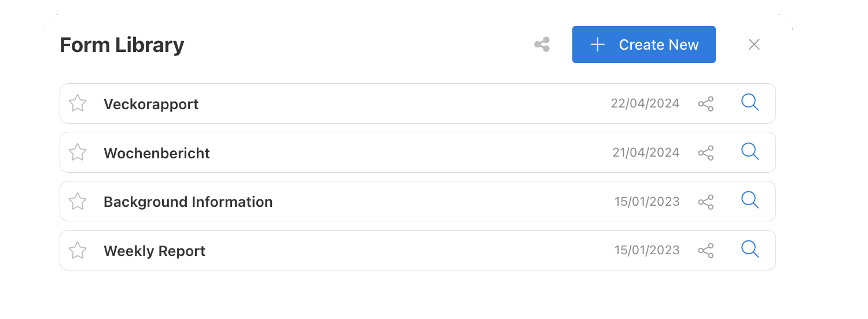868x319 pixels.
Task: Click share icon for Wochenbericht
Action: point(706,153)
